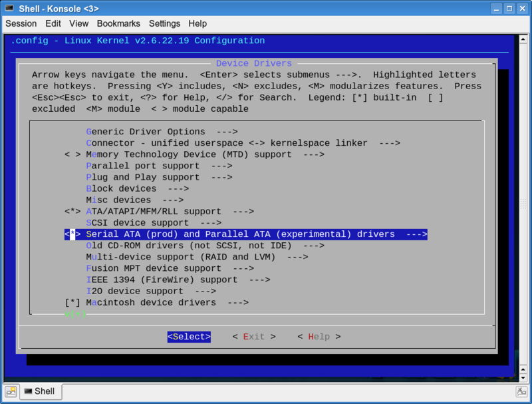Expand I2O device support submenu arrow
Screen dimensions: 532x404
(205, 292)
